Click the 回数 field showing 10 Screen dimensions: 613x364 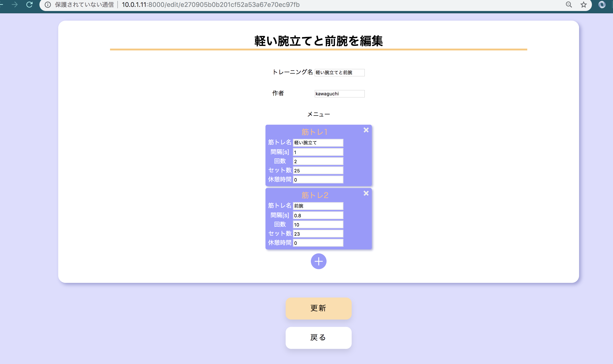tap(318, 224)
